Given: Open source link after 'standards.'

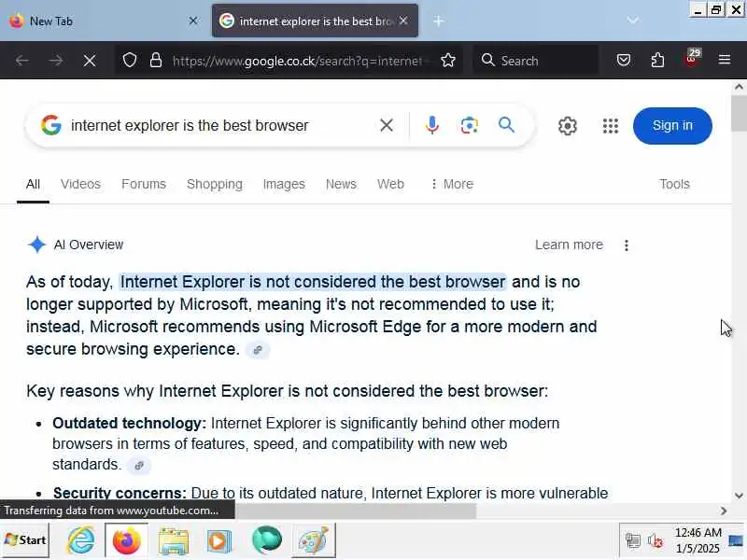Looking at the screenshot, I should (139, 465).
